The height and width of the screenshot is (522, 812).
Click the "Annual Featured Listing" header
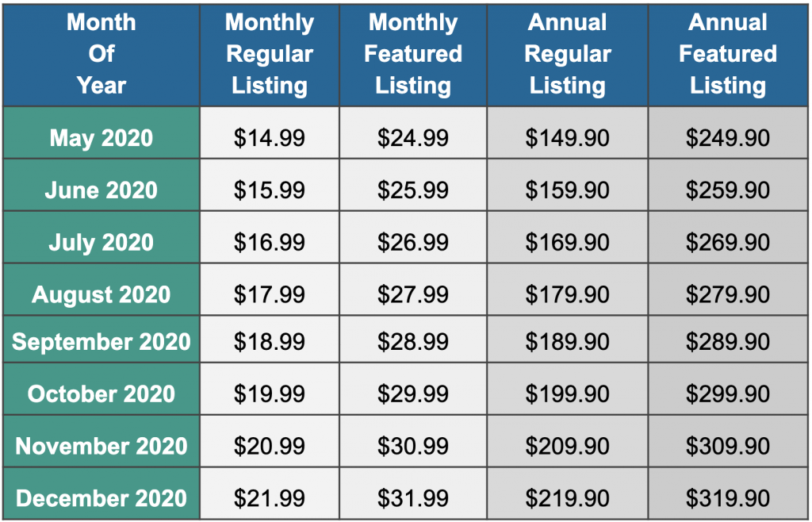coord(728,54)
